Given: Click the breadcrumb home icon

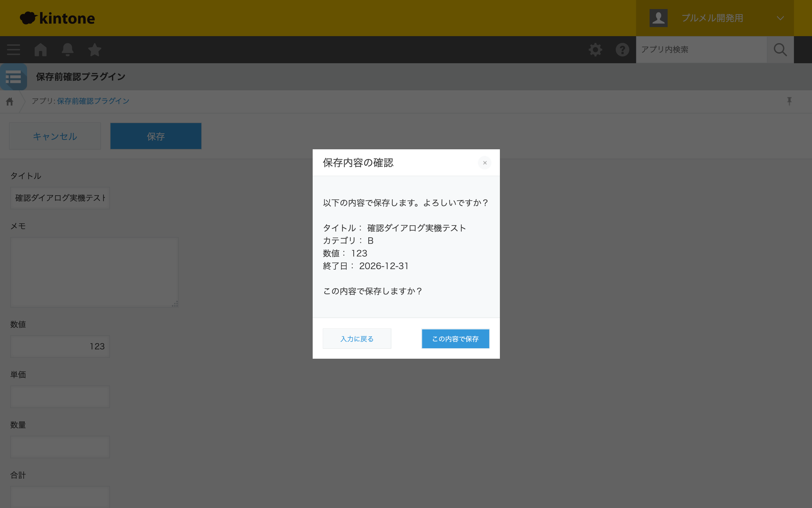Looking at the screenshot, I should pos(10,102).
